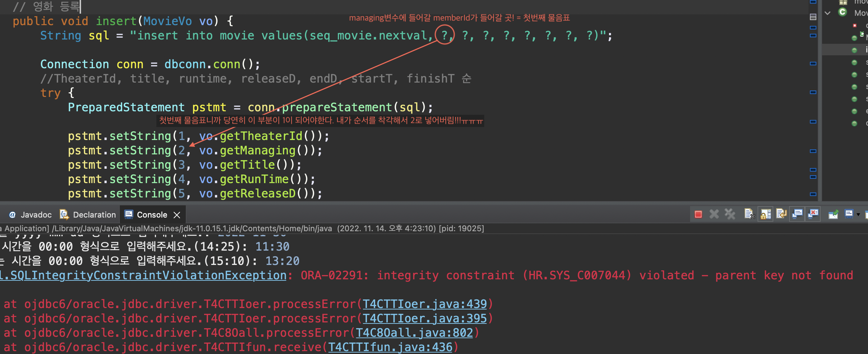Viewport: 868px width, 354px height.
Task: Click the overview ruler marker beside the sql line
Action: [813, 36]
